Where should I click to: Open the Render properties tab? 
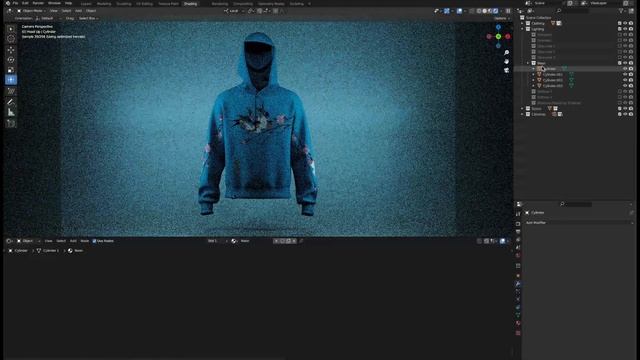[518, 224]
